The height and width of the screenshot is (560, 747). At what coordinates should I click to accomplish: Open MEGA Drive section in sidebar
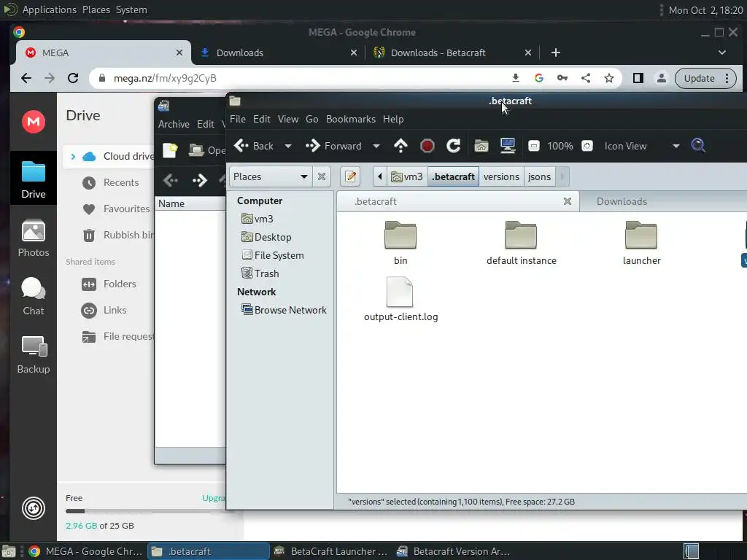click(x=34, y=178)
